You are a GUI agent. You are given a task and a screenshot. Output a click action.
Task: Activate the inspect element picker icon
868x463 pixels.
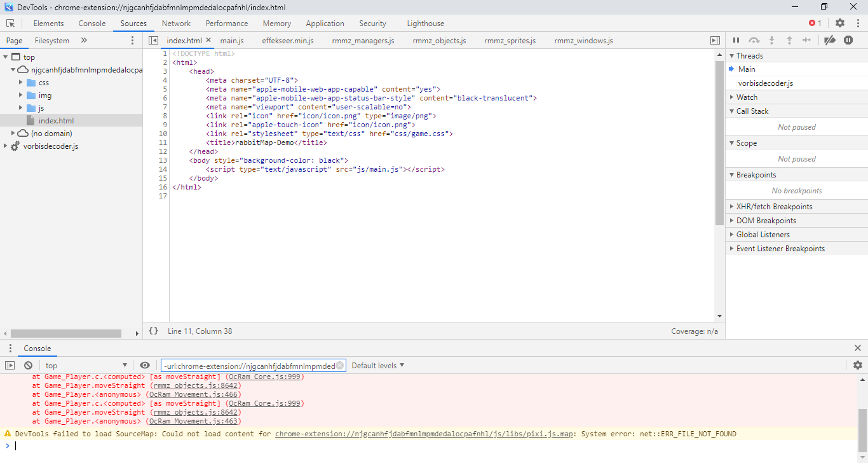(x=11, y=24)
